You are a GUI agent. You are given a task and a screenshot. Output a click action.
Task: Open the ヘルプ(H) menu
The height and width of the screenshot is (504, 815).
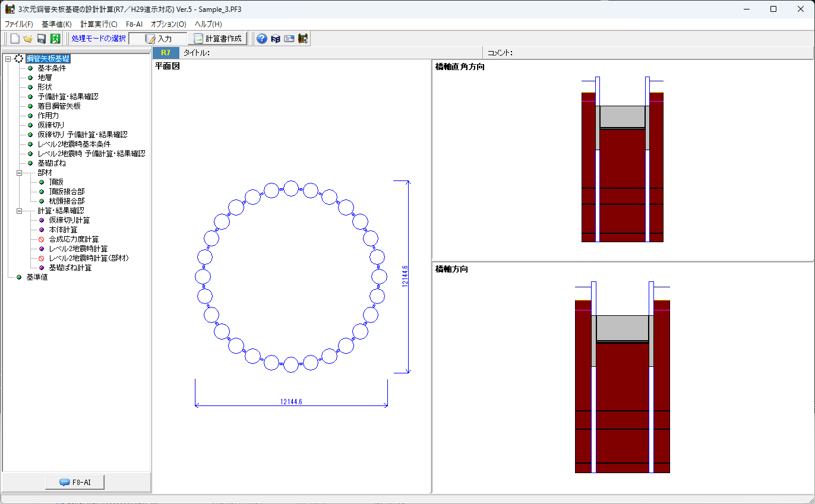209,24
